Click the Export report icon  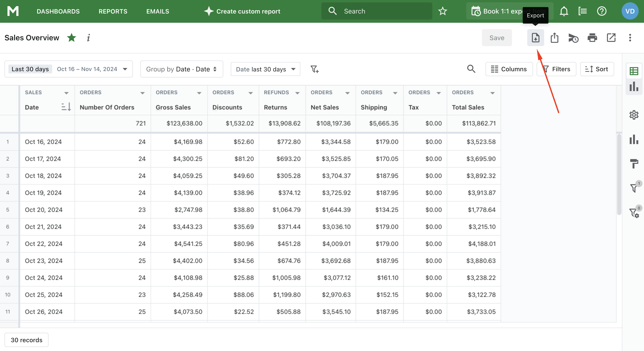point(535,38)
